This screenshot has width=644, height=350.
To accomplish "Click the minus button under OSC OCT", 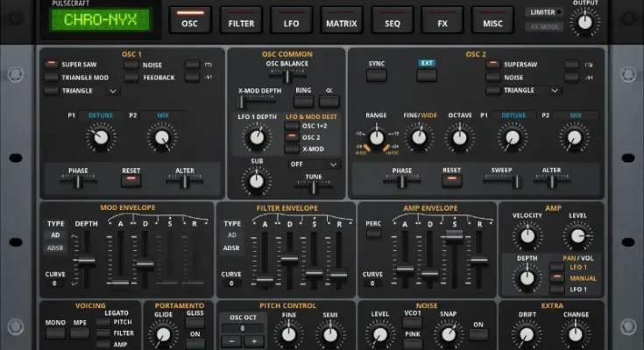I will pos(230,341).
